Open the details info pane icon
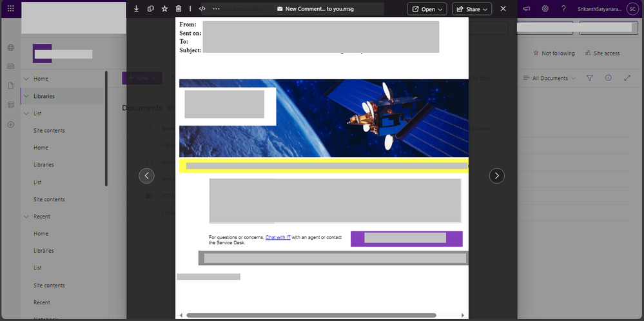644x321 pixels. (609, 78)
